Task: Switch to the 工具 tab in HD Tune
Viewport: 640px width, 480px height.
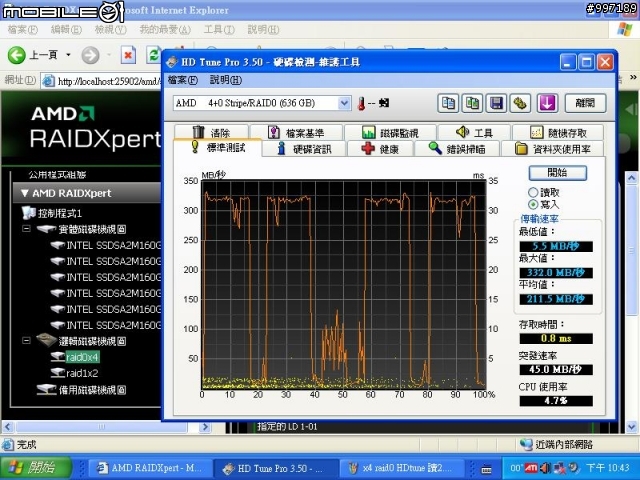Action: [474, 132]
